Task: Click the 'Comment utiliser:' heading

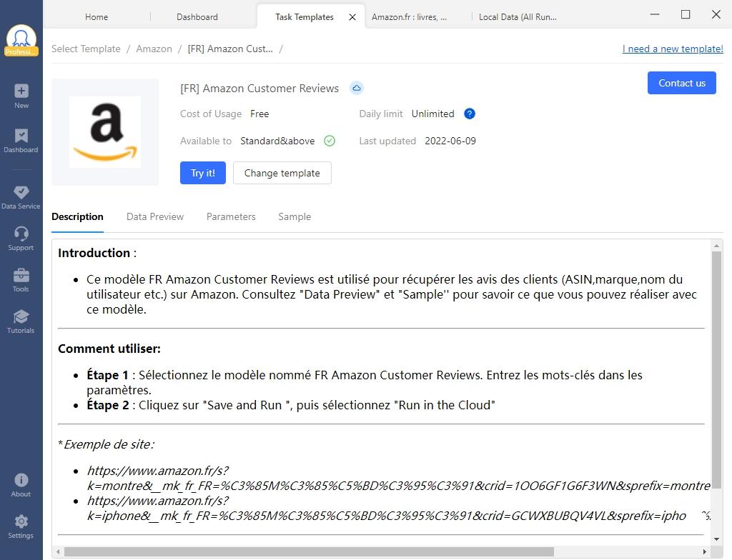Action: point(109,349)
